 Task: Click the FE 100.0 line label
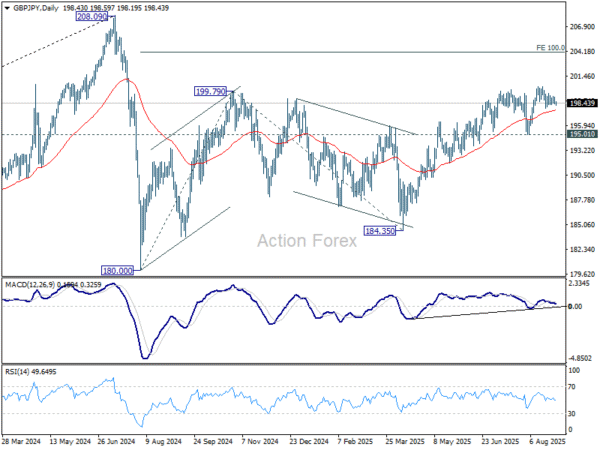tap(550, 48)
